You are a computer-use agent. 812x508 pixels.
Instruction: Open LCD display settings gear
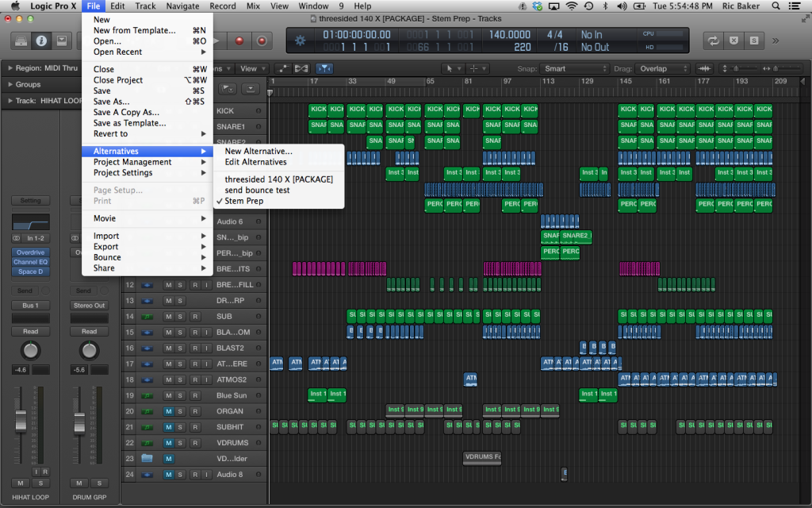[x=300, y=40]
